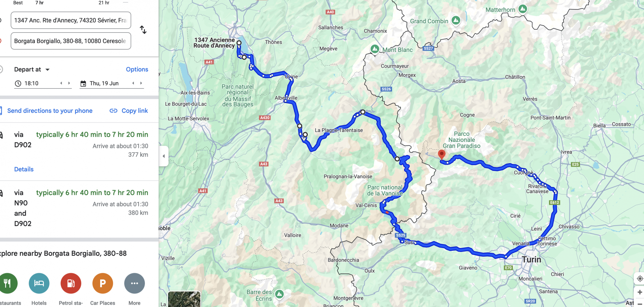Advance departure time with right arrow
The height and width of the screenshot is (307, 644).
pos(69,83)
